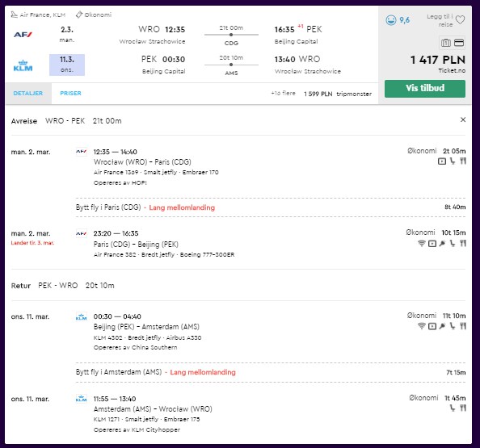Click seat icon on Amsterdam–Wrocław flight
The height and width of the screenshot is (448, 480).
pos(453,408)
